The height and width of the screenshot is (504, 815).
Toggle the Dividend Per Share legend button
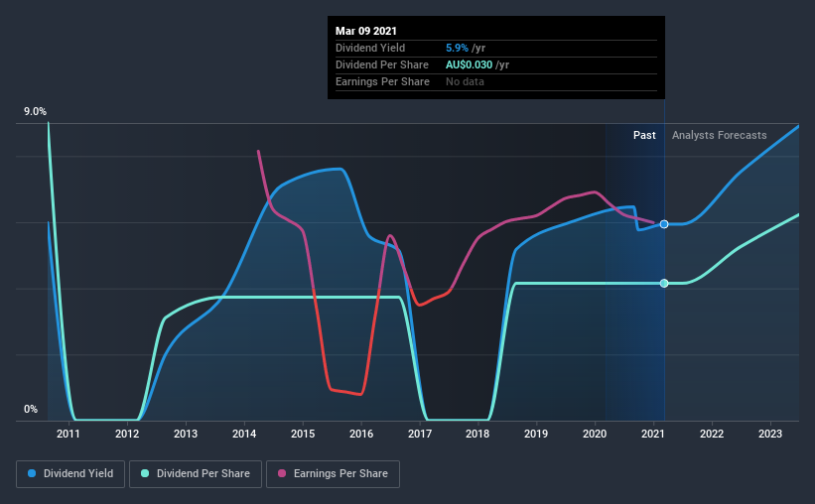click(196, 474)
